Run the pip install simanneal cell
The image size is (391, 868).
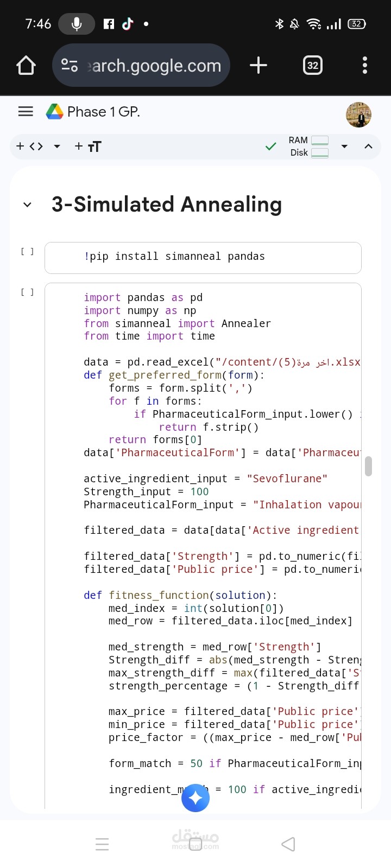(27, 251)
